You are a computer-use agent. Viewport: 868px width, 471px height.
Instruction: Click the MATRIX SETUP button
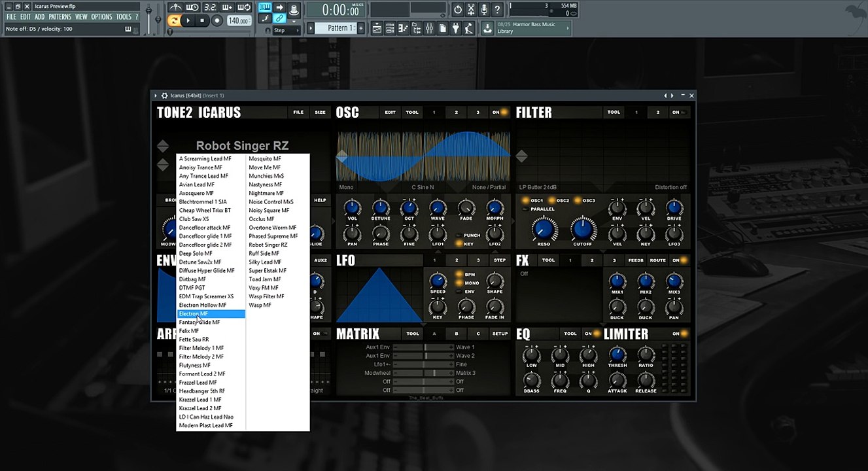point(500,334)
